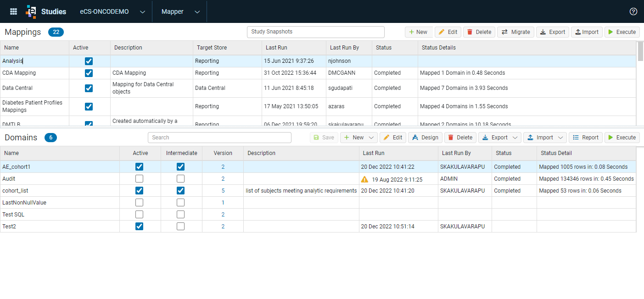This screenshot has height=299, width=644.
Task: Click Migrate in the Mappings toolbar
Action: (x=515, y=32)
